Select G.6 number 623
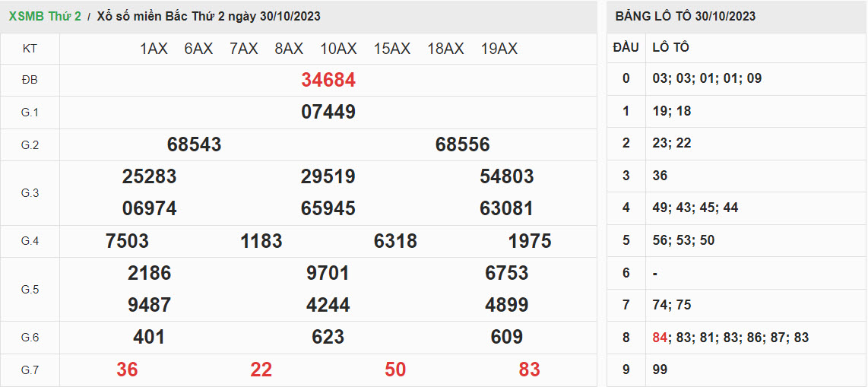The image size is (868, 387). point(328,337)
